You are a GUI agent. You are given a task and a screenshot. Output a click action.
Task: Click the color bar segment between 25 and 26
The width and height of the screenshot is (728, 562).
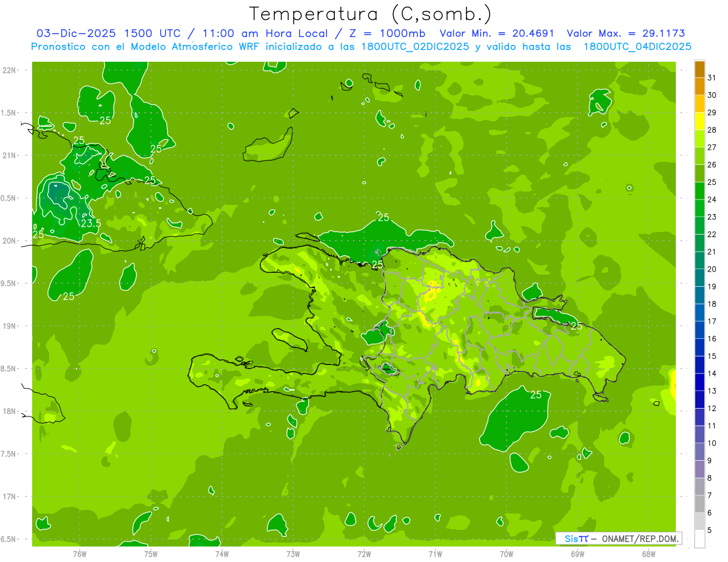[x=699, y=173]
